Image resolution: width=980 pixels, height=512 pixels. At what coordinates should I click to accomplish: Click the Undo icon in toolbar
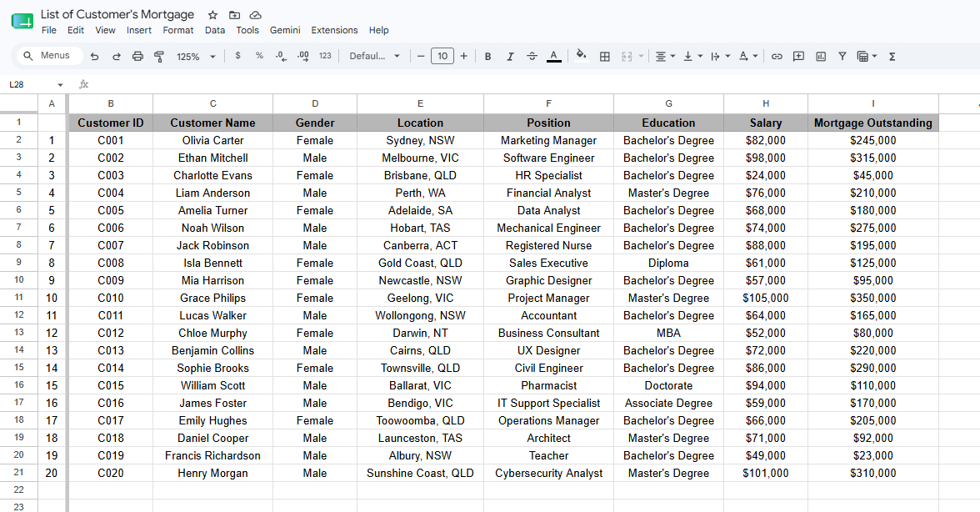coord(94,56)
